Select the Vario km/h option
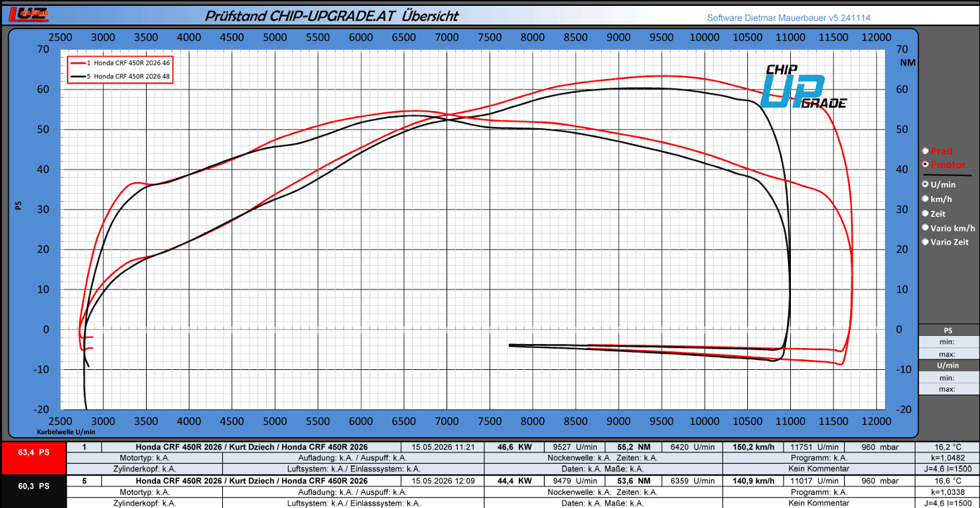Image resolution: width=980 pixels, height=508 pixels. tap(926, 228)
